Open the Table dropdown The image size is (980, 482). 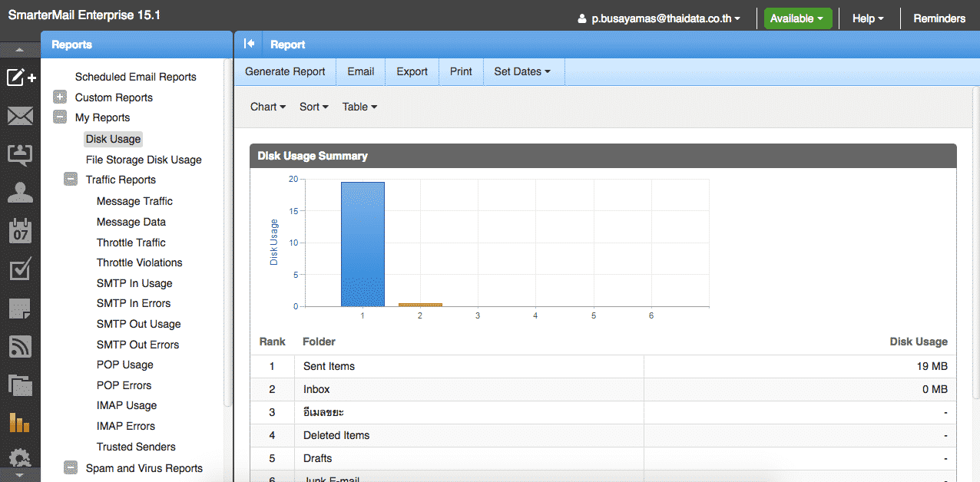(360, 107)
